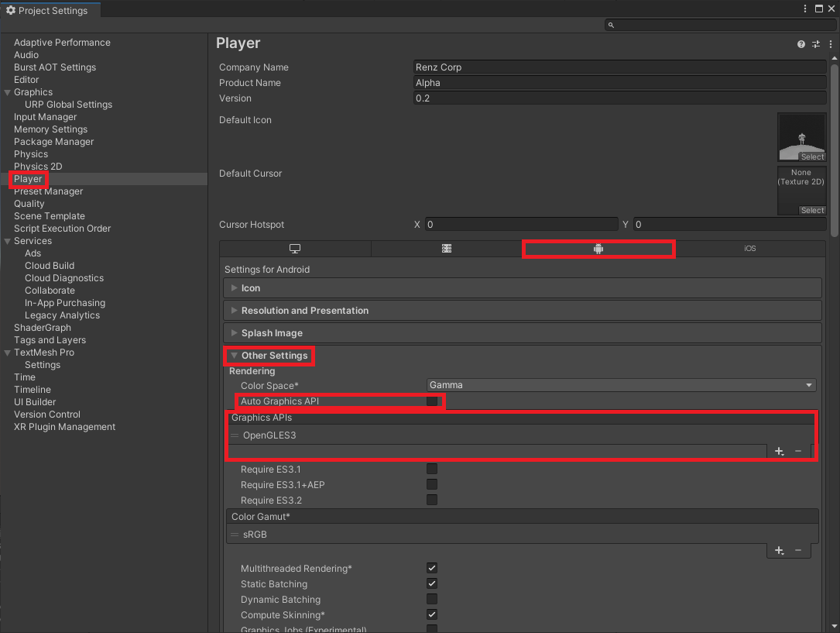Open Quality settings
The height and width of the screenshot is (633, 840).
pyautogui.click(x=29, y=204)
